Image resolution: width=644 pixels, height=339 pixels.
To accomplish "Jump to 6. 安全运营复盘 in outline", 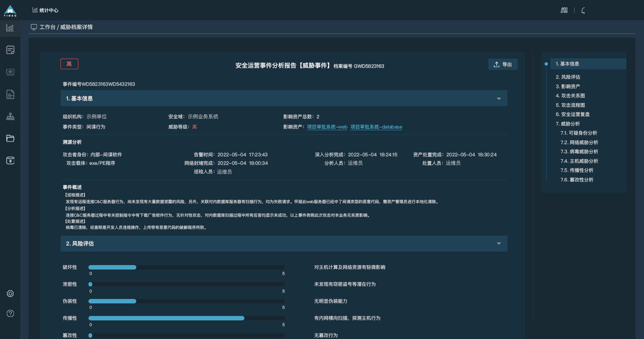I will pyautogui.click(x=573, y=114).
